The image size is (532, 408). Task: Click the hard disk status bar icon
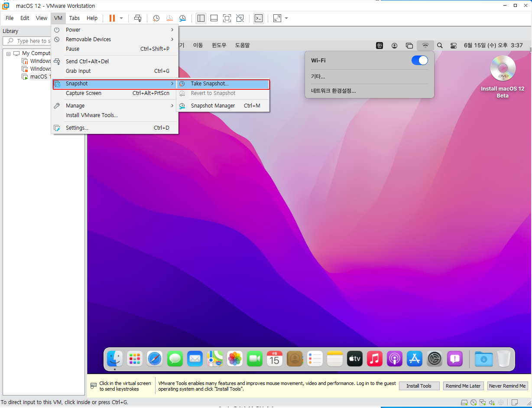point(464,402)
